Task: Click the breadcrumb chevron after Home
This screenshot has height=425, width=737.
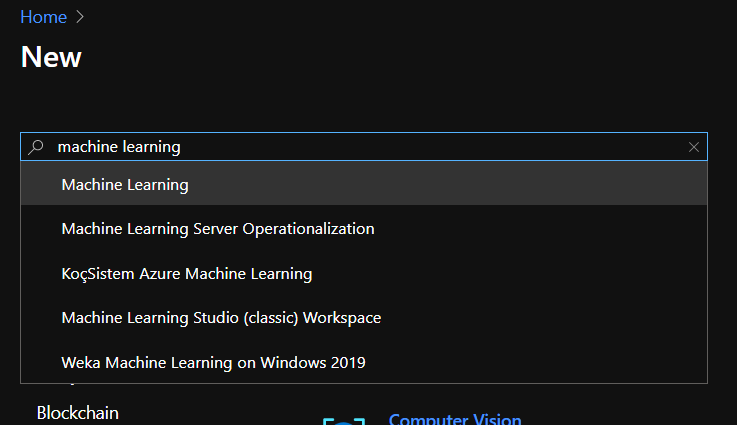Action: tap(80, 17)
